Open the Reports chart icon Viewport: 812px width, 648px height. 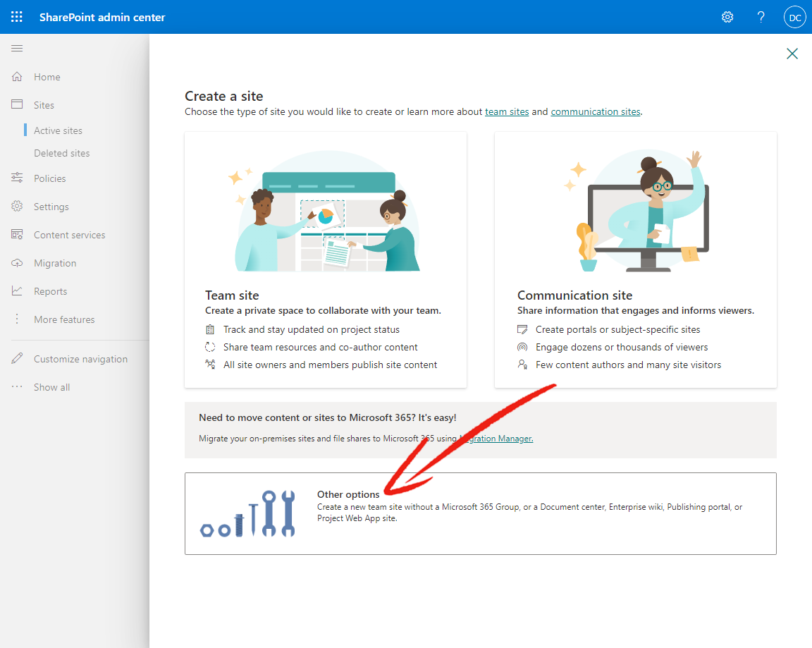click(17, 291)
